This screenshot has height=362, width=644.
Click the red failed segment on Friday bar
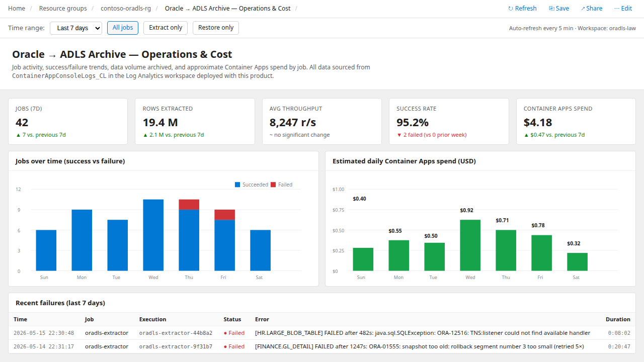[x=224, y=215]
